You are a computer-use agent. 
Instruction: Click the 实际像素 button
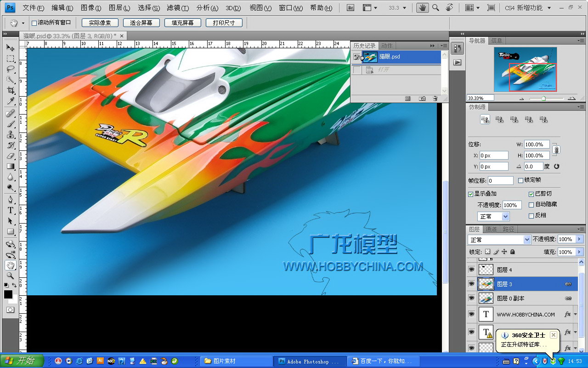click(x=100, y=23)
